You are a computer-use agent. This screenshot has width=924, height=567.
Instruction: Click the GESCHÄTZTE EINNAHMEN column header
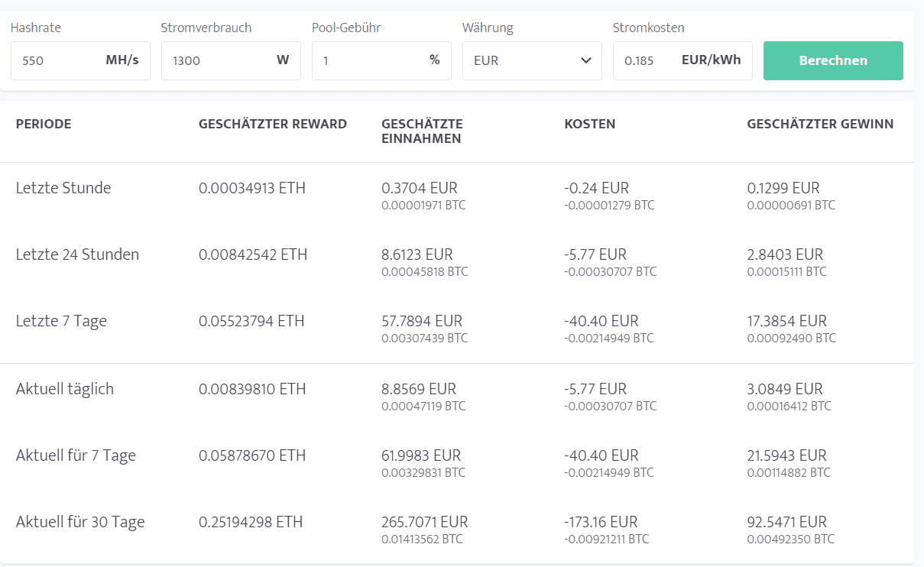coord(422,131)
